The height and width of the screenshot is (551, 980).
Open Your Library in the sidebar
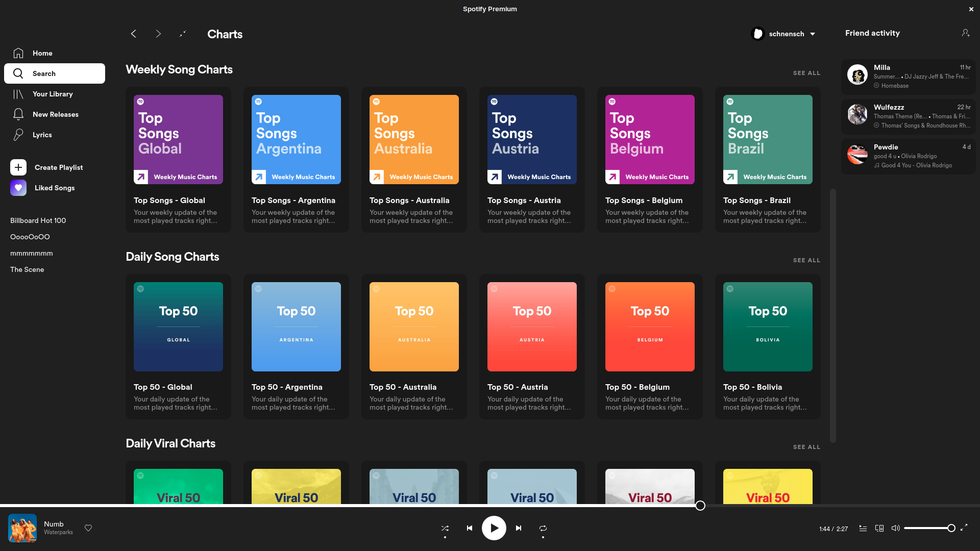point(53,94)
